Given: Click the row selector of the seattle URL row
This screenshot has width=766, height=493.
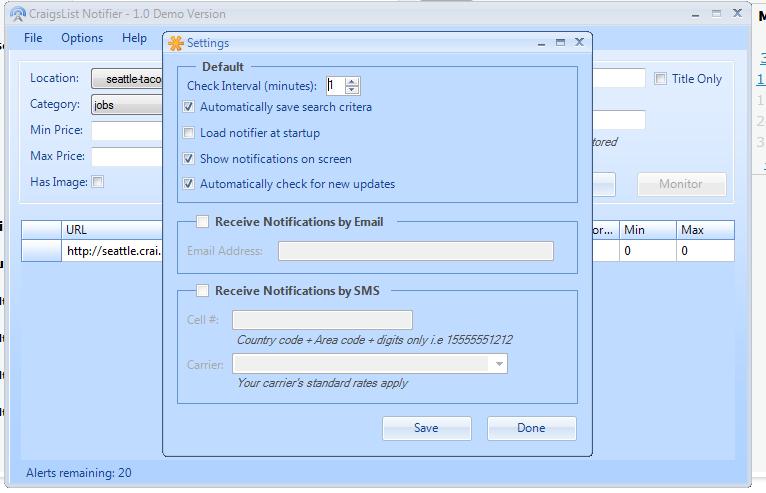Looking at the screenshot, I should click(x=42, y=251).
